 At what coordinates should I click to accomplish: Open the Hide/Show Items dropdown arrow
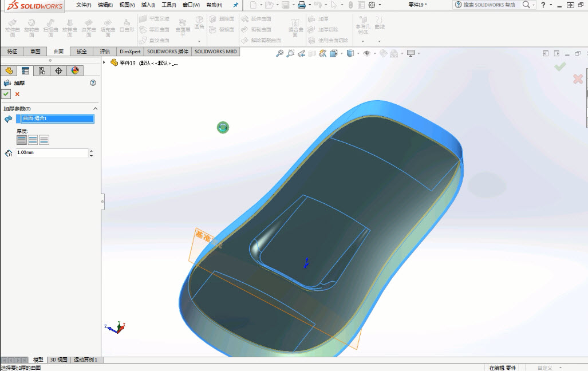(x=374, y=54)
